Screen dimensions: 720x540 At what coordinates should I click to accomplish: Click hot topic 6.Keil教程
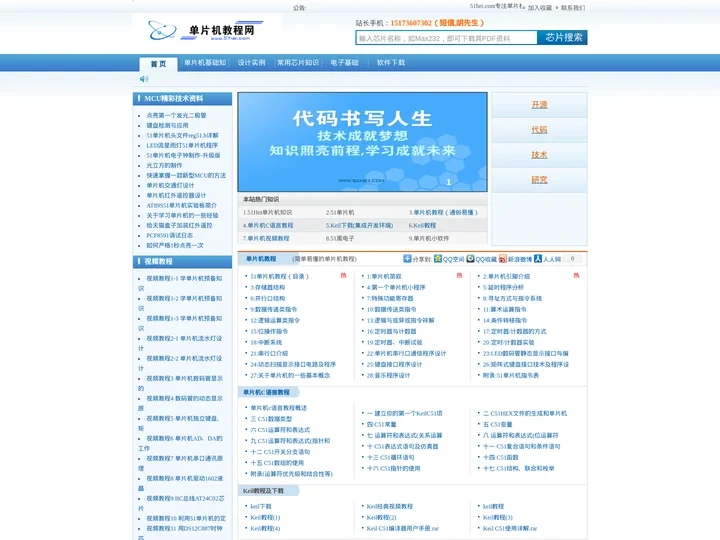422,225
